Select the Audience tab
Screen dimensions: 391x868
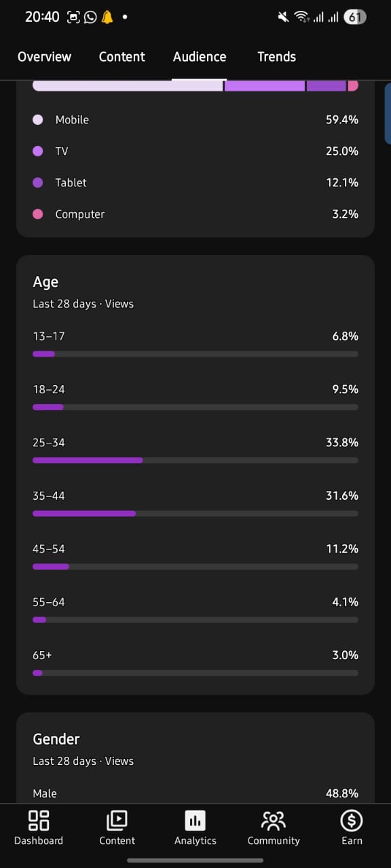(200, 57)
